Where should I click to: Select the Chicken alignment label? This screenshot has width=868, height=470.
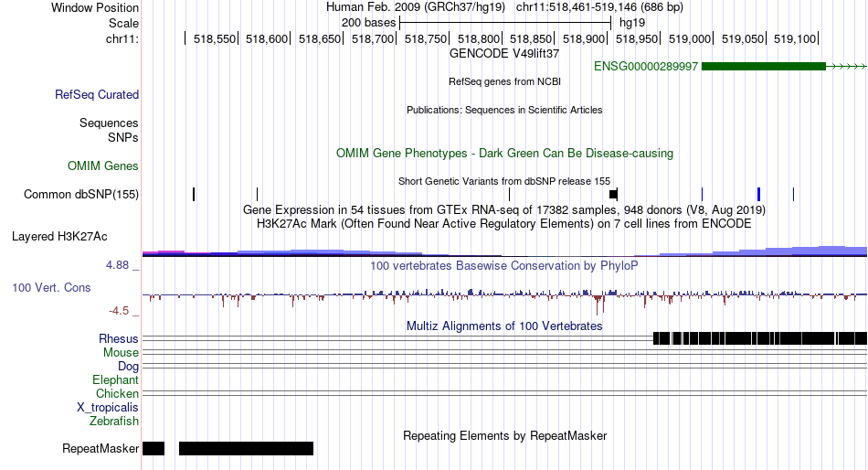pos(117,393)
